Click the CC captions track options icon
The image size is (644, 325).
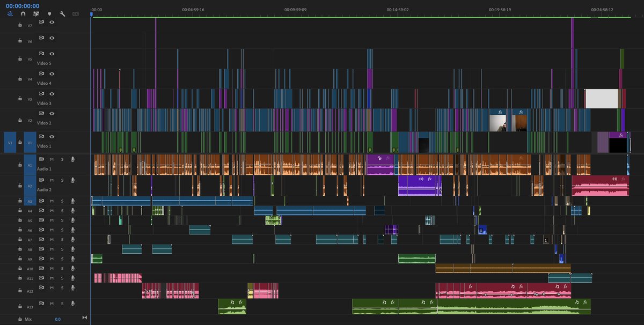(x=76, y=13)
